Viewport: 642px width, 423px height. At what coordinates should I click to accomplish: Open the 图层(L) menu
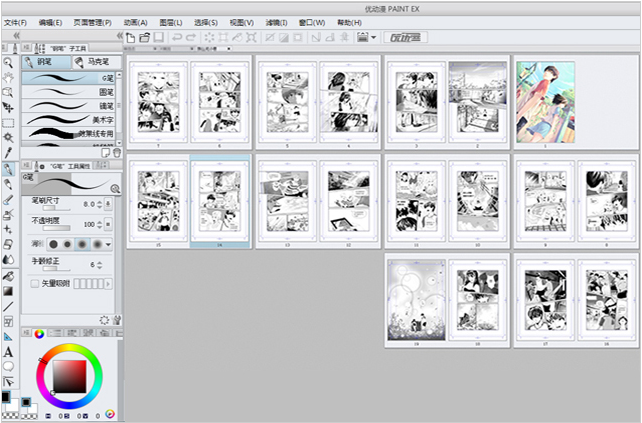[x=171, y=23]
